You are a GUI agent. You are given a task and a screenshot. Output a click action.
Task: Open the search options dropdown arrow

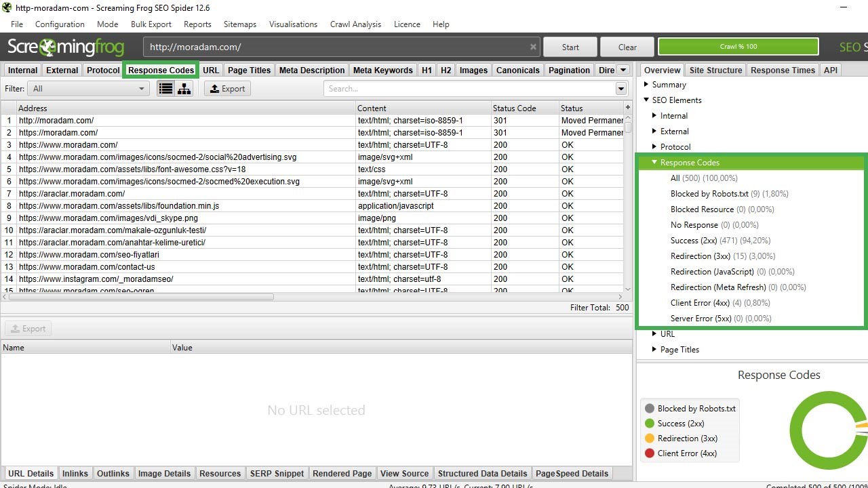(x=621, y=89)
